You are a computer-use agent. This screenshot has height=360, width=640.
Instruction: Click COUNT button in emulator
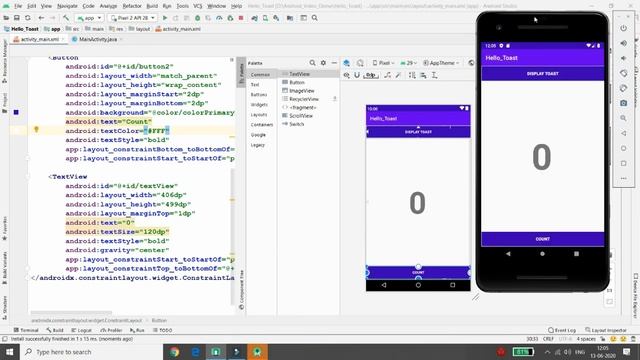[x=542, y=239]
